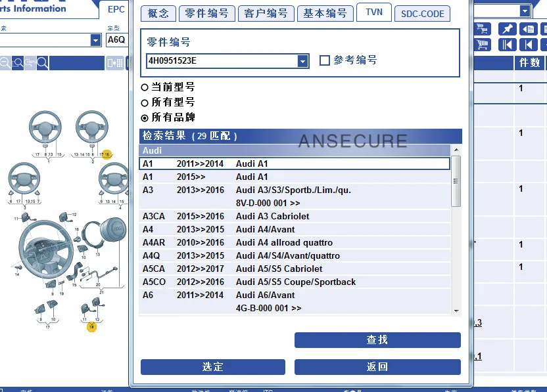Viewport: 547px width, 392px height.
Task: Select the A5CA Audi A5/S5 Cabriolet row
Action: [x=295, y=269]
